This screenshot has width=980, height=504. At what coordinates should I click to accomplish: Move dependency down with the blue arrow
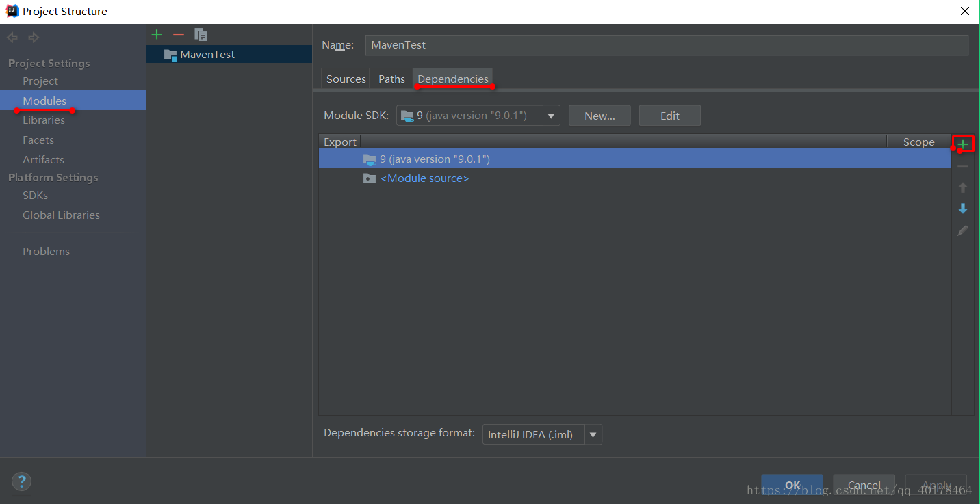click(963, 209)
